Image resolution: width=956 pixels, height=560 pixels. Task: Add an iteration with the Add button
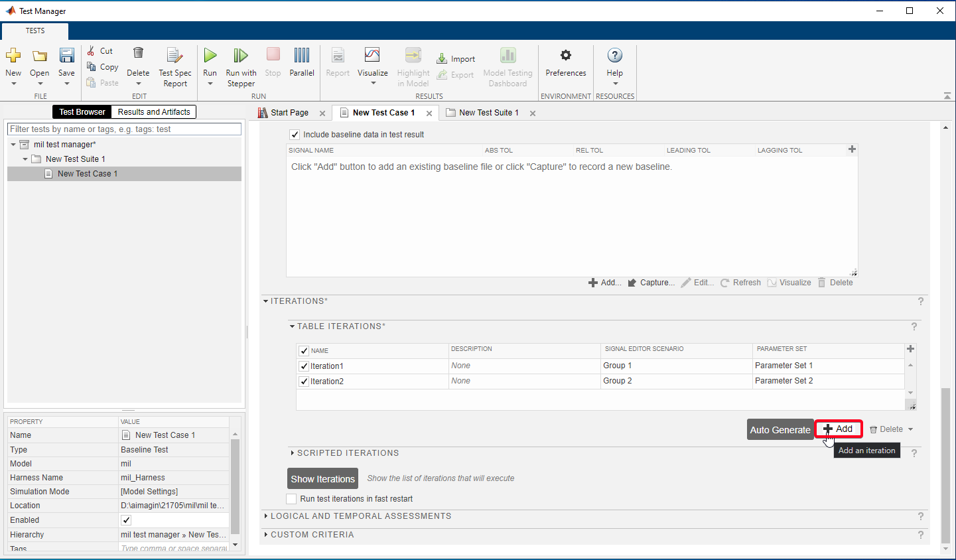point(839,429)
